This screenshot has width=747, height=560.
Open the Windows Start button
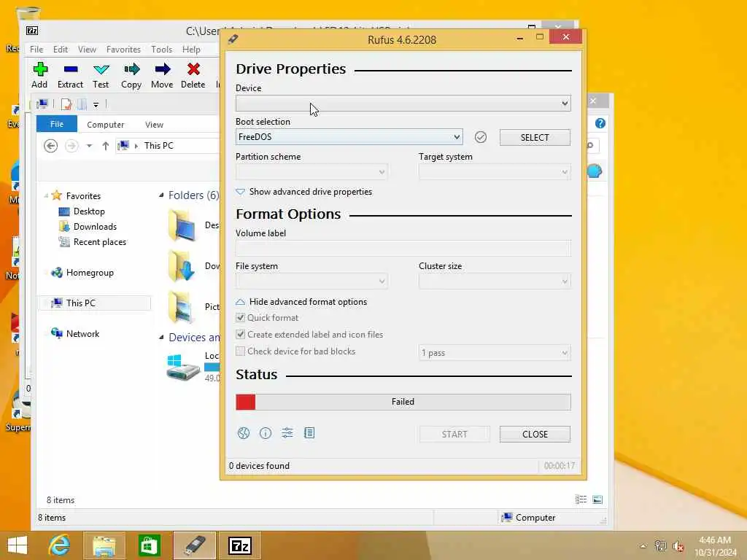pos(18,545)
